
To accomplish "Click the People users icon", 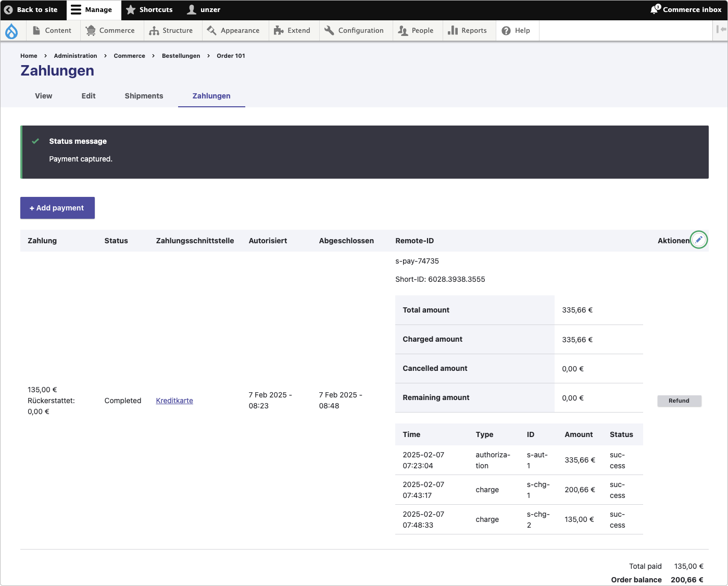I will [403, 31].
